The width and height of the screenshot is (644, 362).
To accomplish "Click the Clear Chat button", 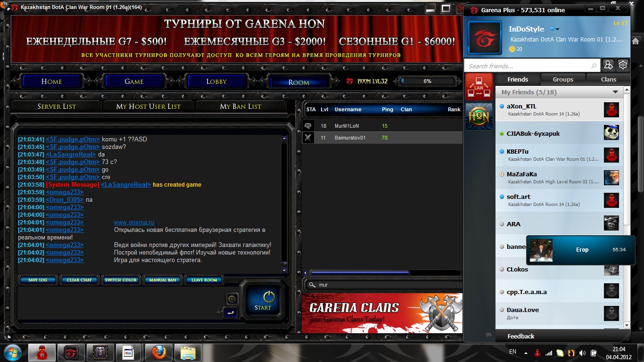I will pyautogui.click(x=79, y=280).
